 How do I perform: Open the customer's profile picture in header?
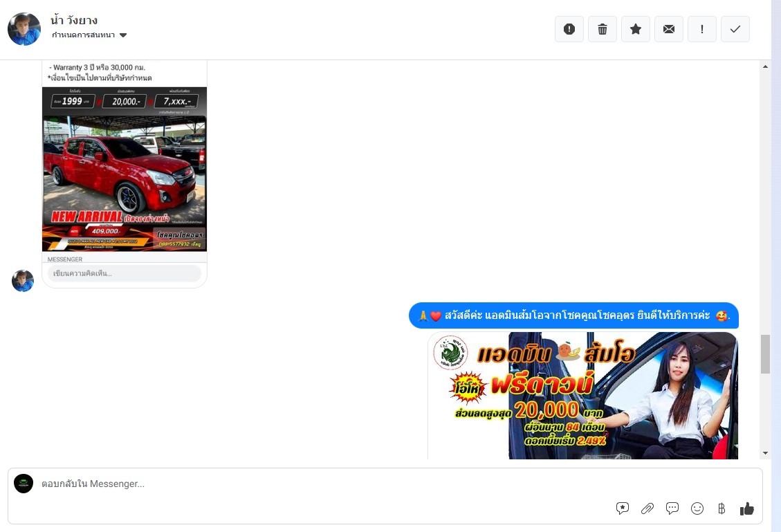coord(24,29)
